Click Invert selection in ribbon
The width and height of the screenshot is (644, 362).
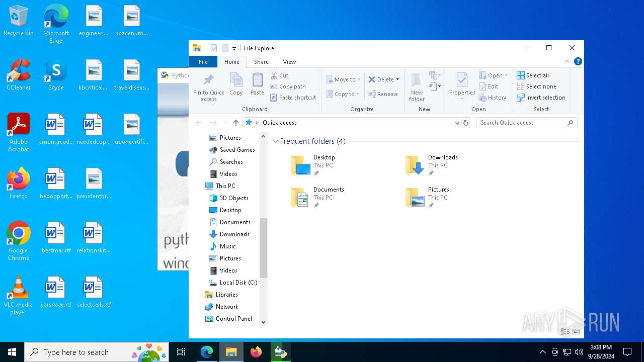(541, 98)
